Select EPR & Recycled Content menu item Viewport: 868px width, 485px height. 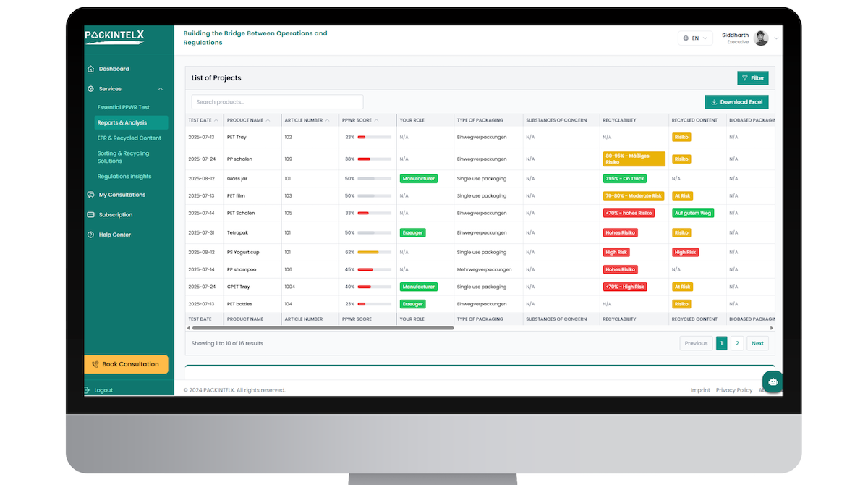coord(129,138)
